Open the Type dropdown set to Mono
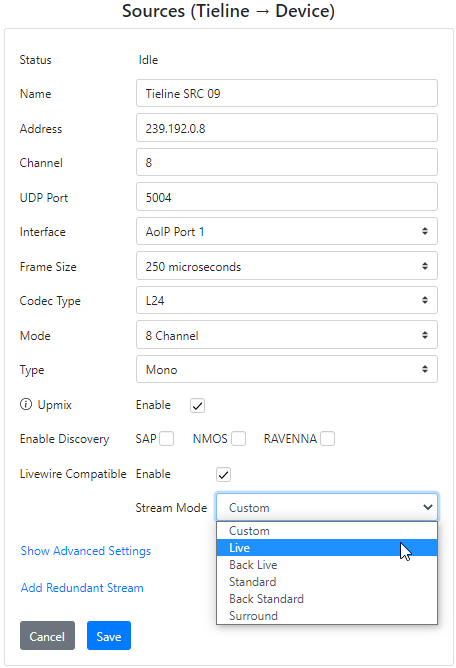The width and height of the screenshot is (456, 668). click(287, 369)
